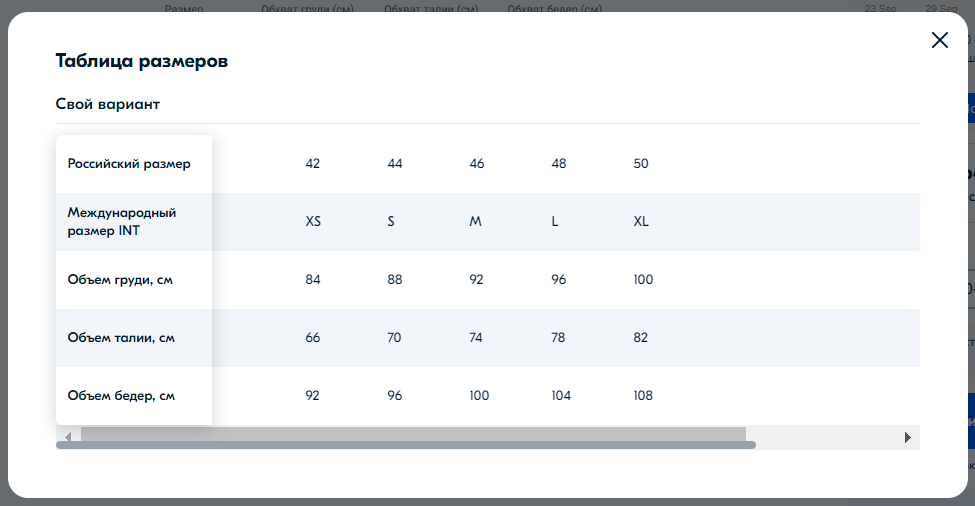
Task: Click waist measurement value 74
Action: tap(477, 338)
